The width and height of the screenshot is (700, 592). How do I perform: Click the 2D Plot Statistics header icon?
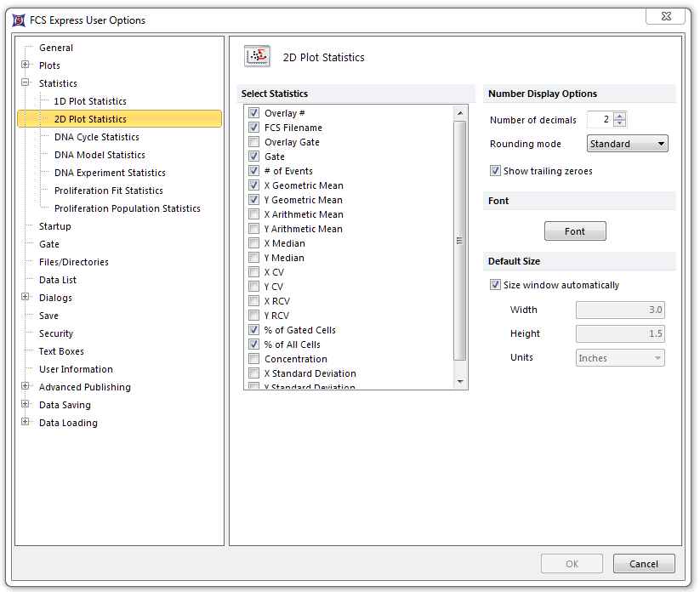[257, 57]
